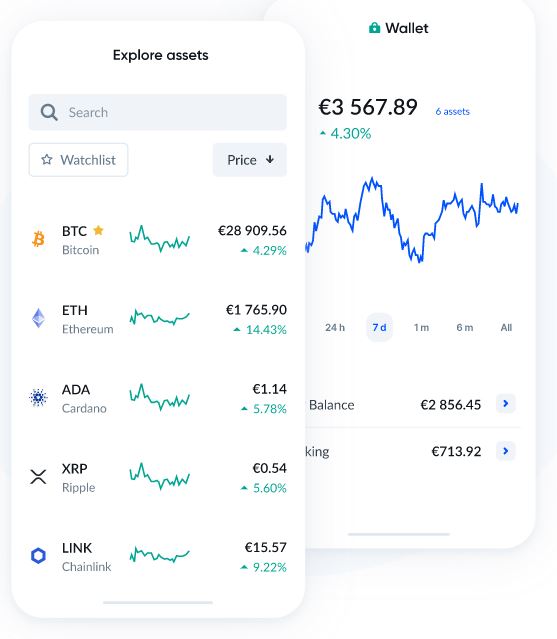This screenshot has height=639, width=557.
Task: Open the 6 assets link
Action: point(452,112)
